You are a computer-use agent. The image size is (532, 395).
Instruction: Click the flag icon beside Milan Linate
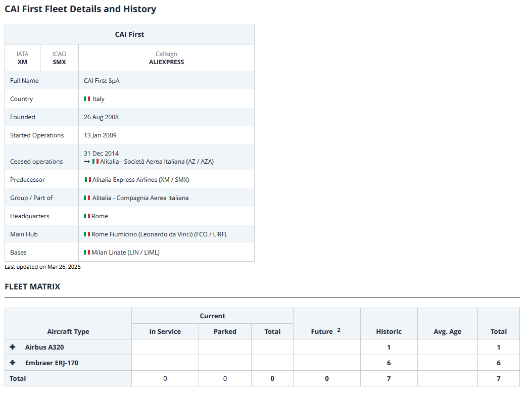(87, 253)
